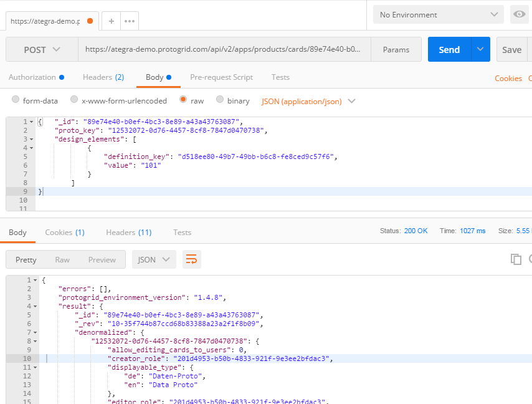Select the binary radio button

(220, 99)
